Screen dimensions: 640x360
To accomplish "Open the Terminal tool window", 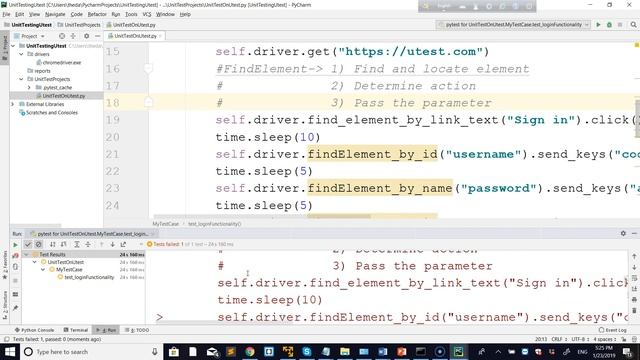I will coord(76,330).
